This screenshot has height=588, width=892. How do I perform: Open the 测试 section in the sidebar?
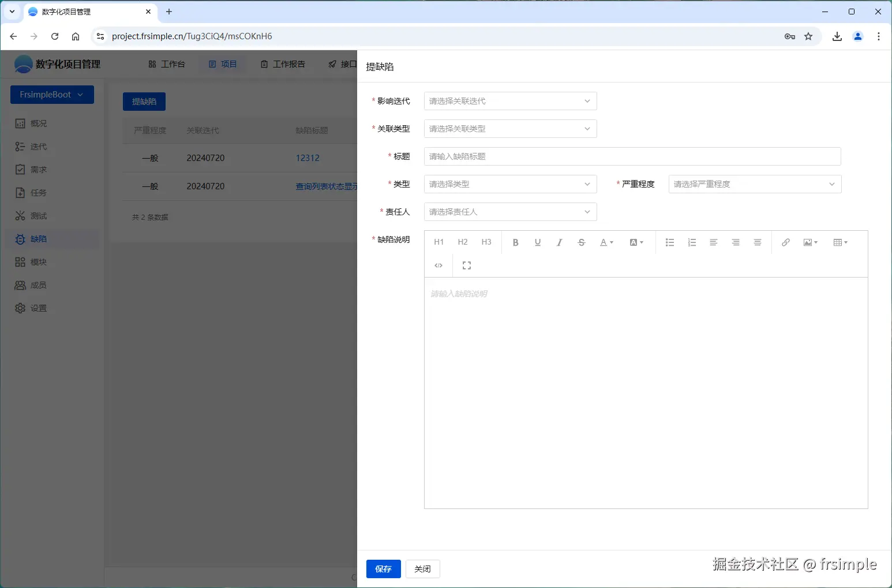point(38,215)
